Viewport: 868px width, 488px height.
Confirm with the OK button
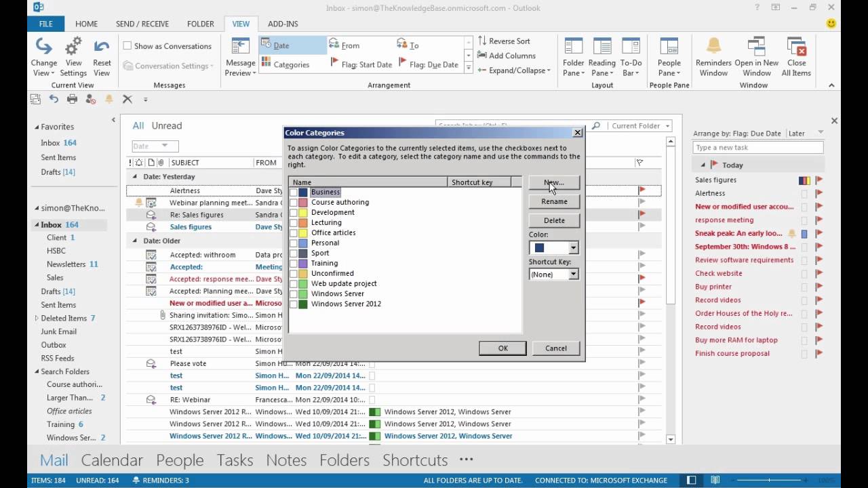point(502,348)
